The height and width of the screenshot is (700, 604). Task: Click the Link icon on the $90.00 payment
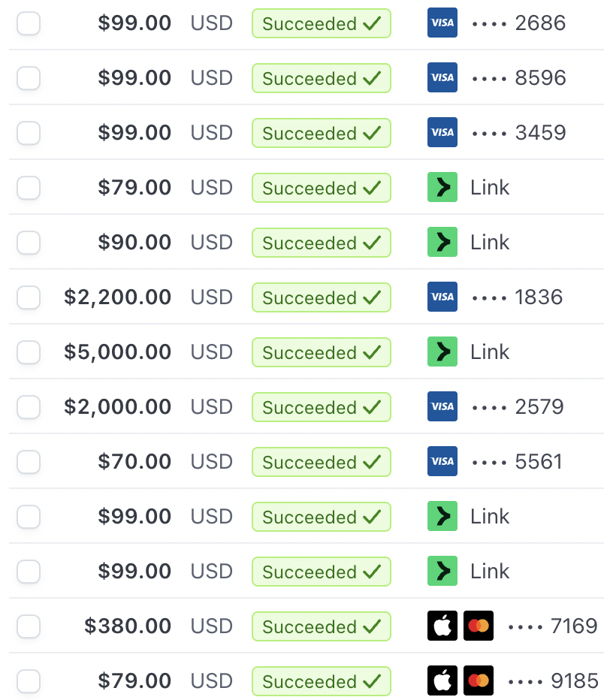[442, 242]
